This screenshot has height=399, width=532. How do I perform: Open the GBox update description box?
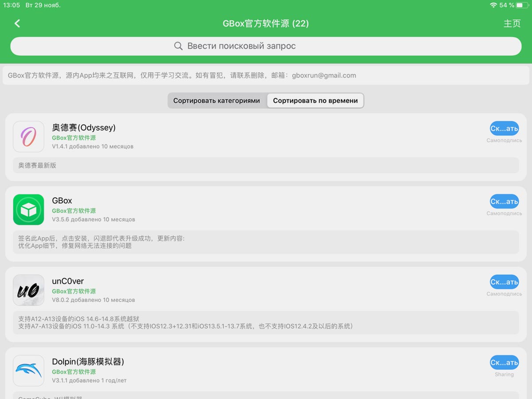click(x=266, y=242)
